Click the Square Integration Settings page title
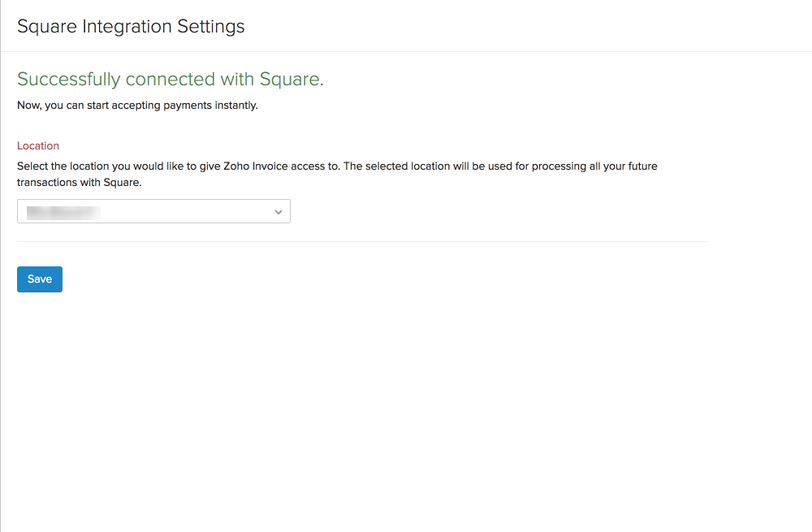 131,26
